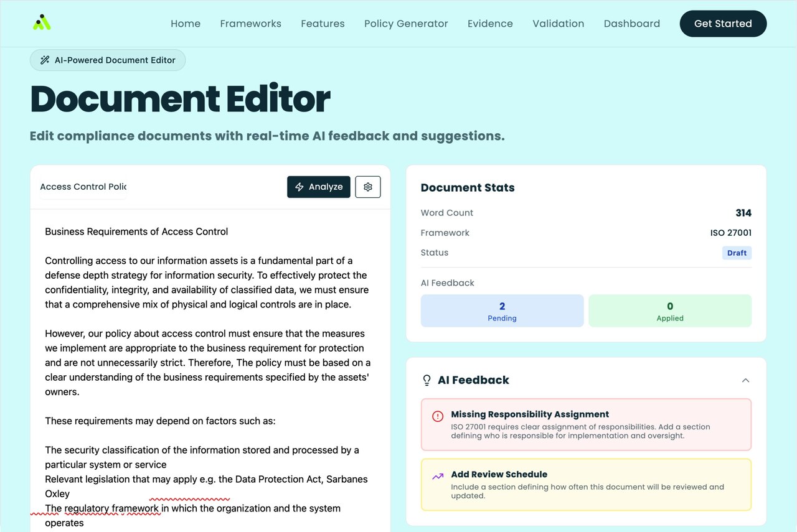This screenshot has width=797, height=532.
Task: Select the 0 Applied feedback tile
Action: pyautogui.click(x=670, y=310)
